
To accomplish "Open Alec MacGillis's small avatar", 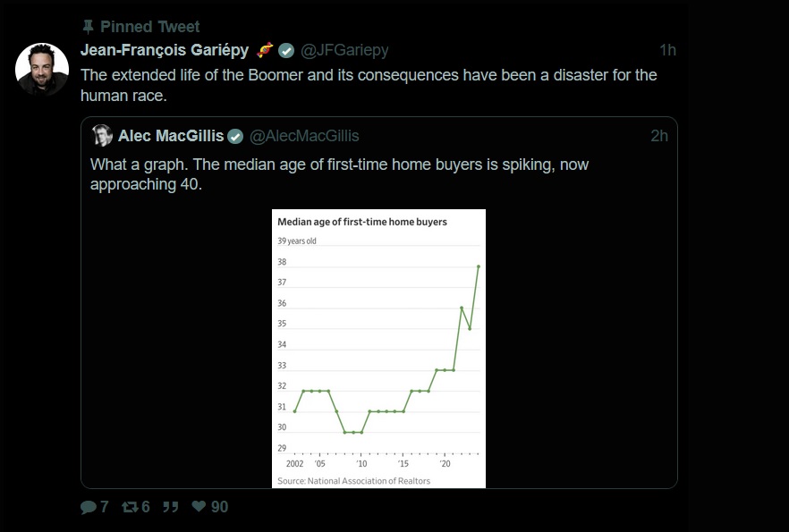I will point(102,135).
